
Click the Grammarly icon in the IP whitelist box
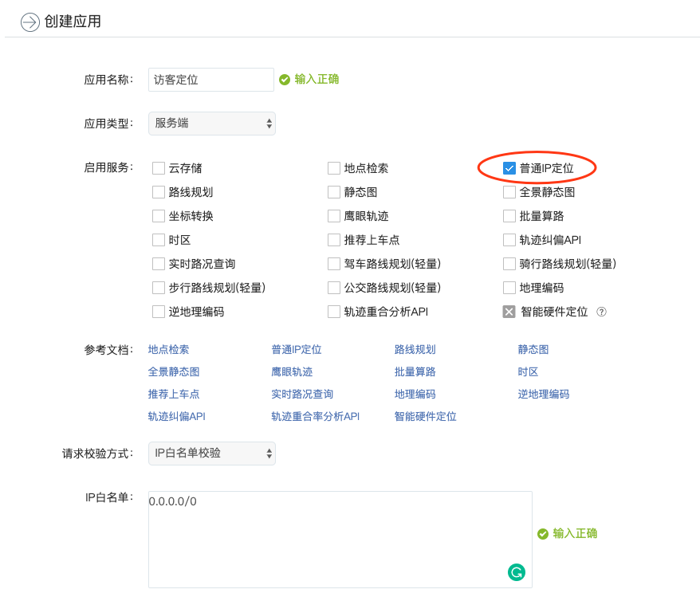click(x=516, y=572)
